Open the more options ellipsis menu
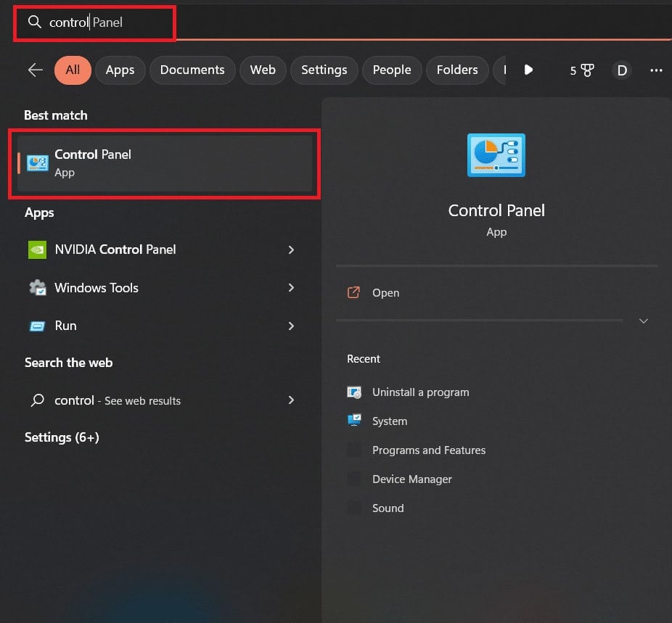Screen dimensions: 672x623 [x=656, y=70]
